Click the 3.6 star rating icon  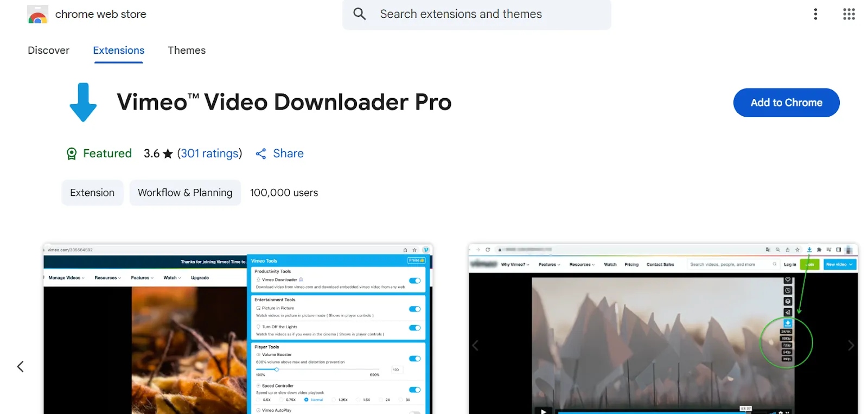(x=168, y=154)
